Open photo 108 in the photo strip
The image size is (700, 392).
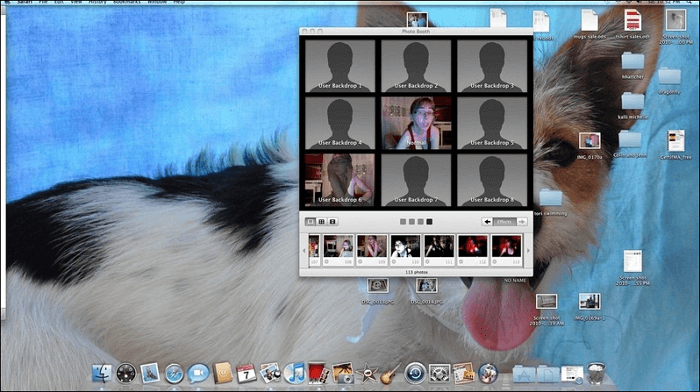(x=338, y=249)
